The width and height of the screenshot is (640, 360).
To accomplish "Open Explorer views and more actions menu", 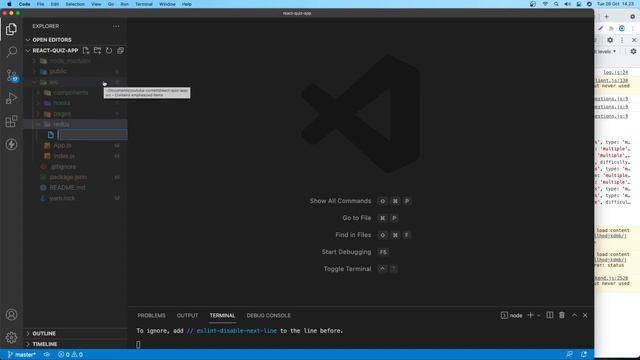I will coord(116,26).
